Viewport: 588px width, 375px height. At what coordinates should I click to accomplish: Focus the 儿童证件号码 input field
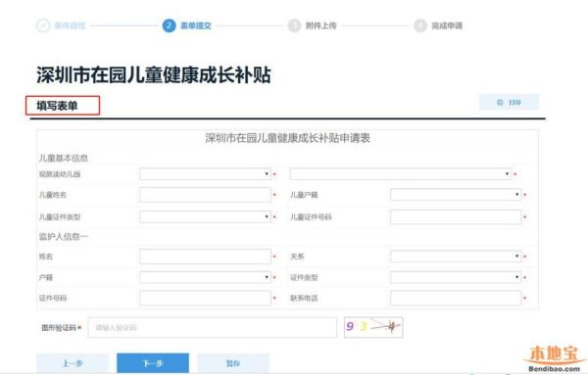click(x=456, y=217)
